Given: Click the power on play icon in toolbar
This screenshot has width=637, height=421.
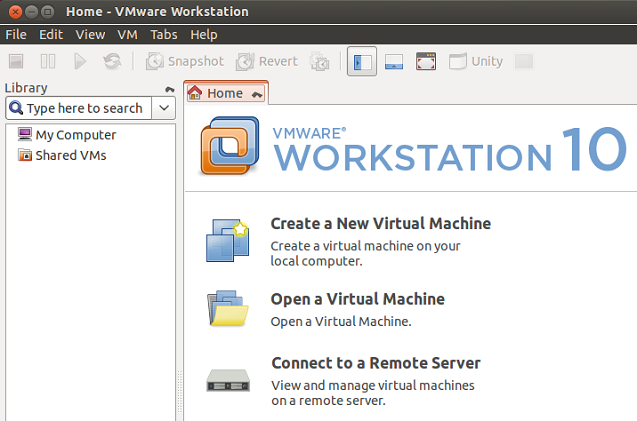Looking at the screenshot, I should click(80, 62).
